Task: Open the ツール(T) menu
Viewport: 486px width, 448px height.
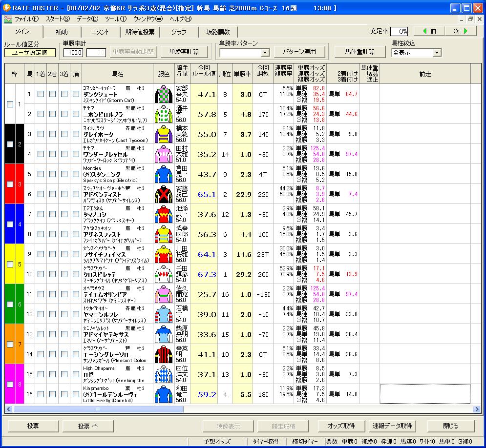Action: click(116, 19)
